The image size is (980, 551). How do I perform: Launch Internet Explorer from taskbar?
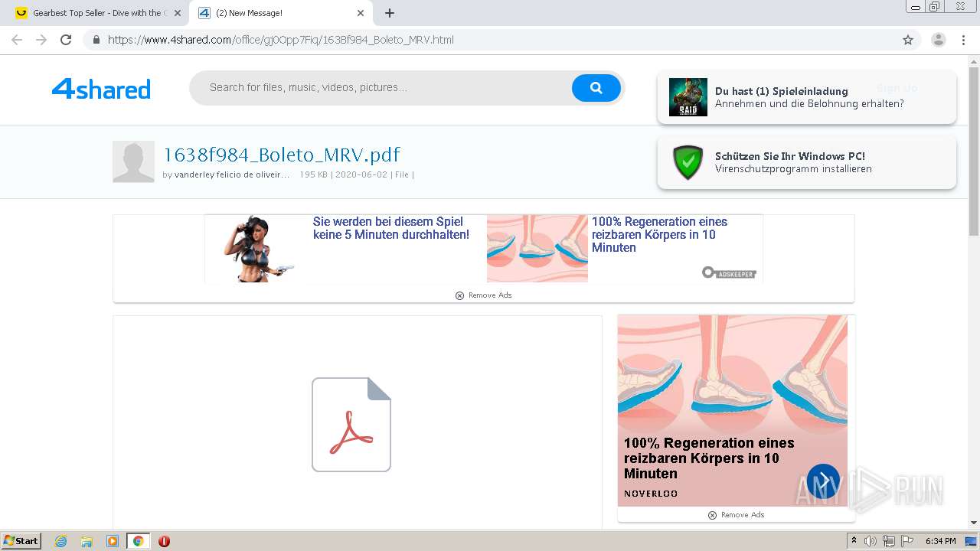[x=61, y=541]
